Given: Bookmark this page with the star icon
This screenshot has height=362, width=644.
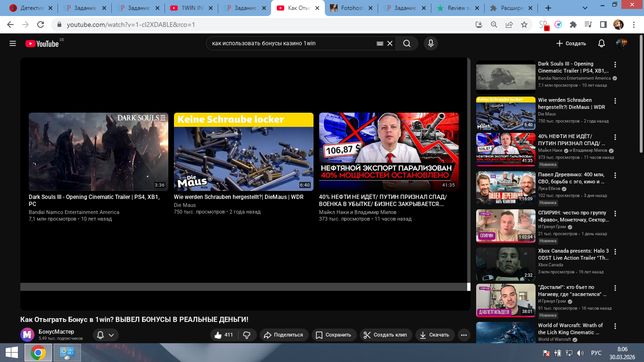Looking at the screenshot, I should coord(524,25).
